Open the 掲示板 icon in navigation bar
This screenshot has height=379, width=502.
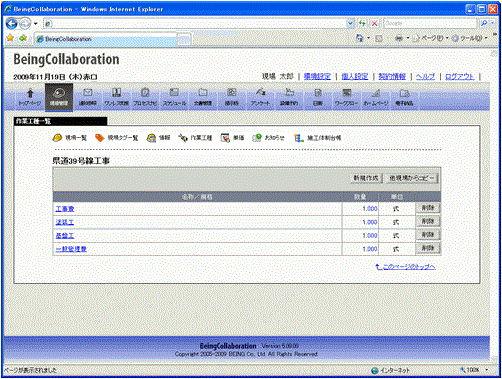(x=232, y=97)
